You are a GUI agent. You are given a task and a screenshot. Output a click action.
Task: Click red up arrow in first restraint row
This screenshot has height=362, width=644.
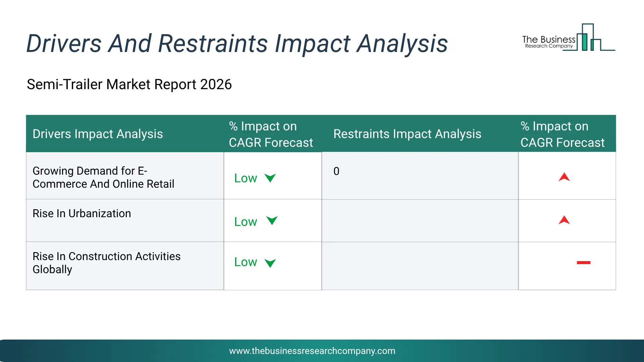click(x=564, y=177)
